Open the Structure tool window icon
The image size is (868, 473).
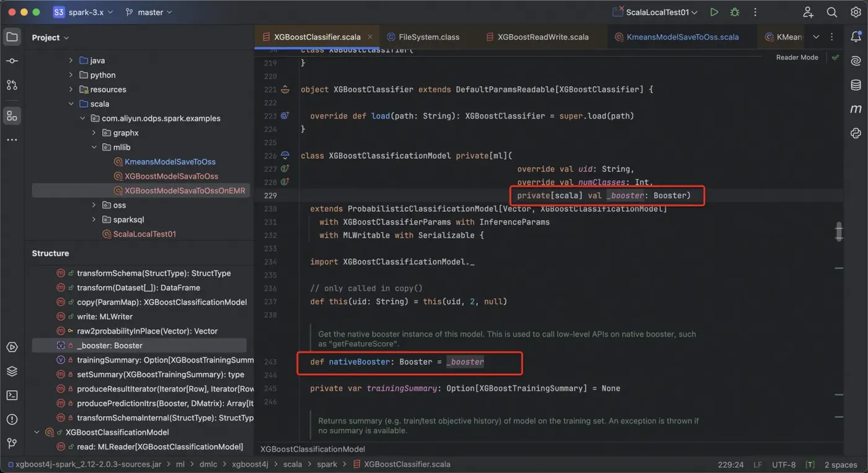pos(12,115)
